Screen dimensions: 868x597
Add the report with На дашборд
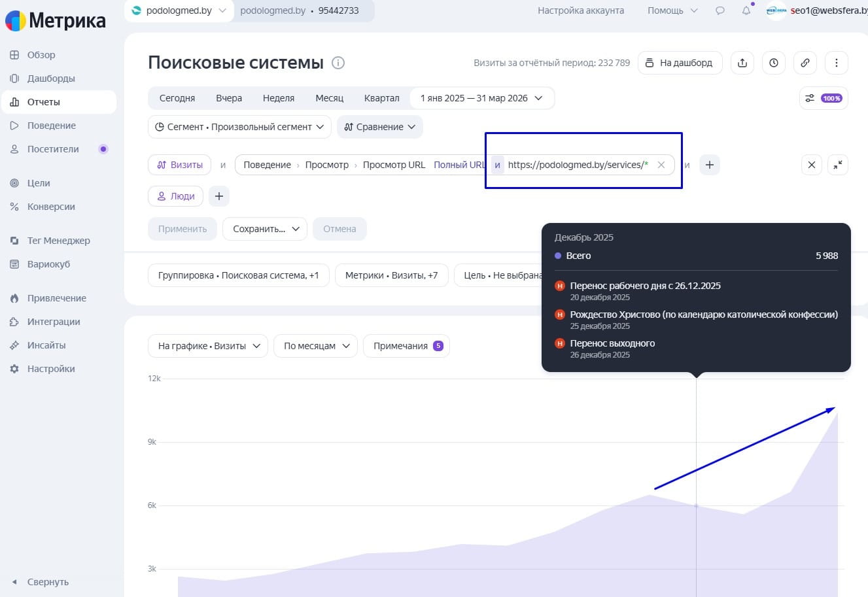pyautogui.click(x=680, y=63)
